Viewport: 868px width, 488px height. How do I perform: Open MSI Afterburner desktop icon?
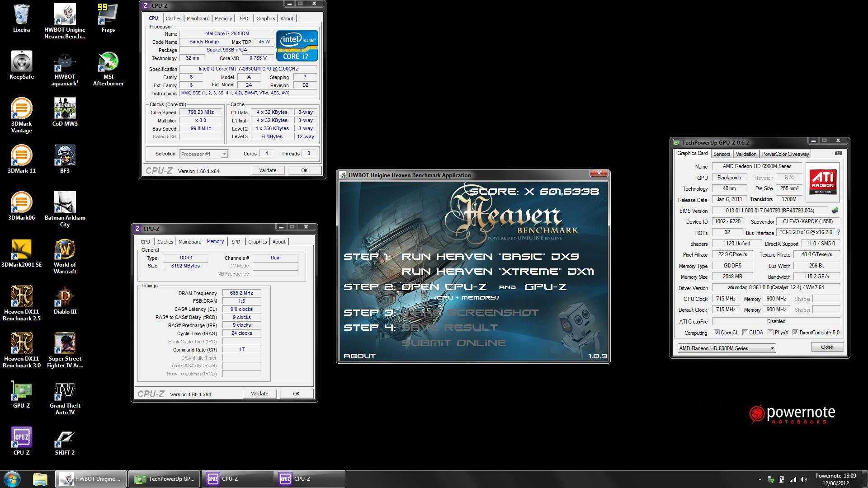coord(108,69)
